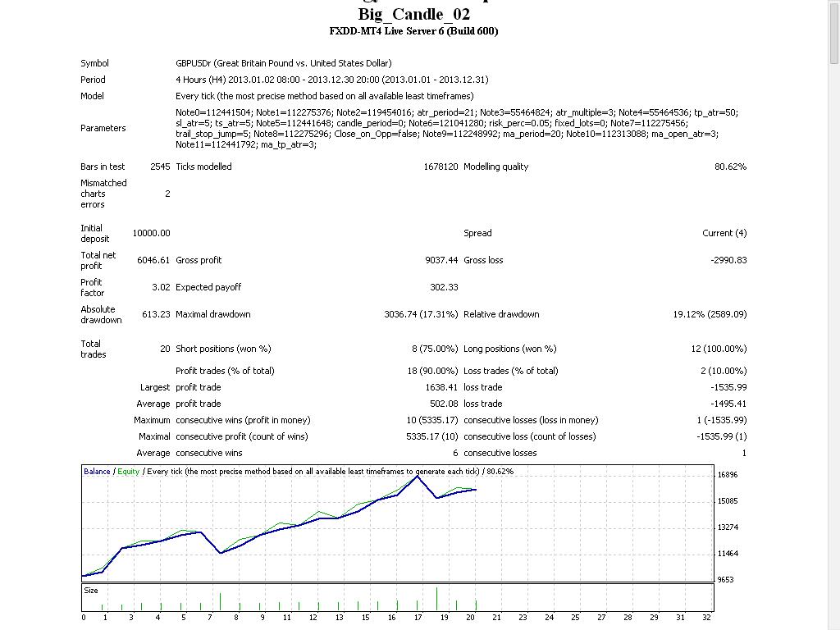Screen dimensions: 840x630
Task: Click the Spread value Current (4)
Action: coord(724,233)
